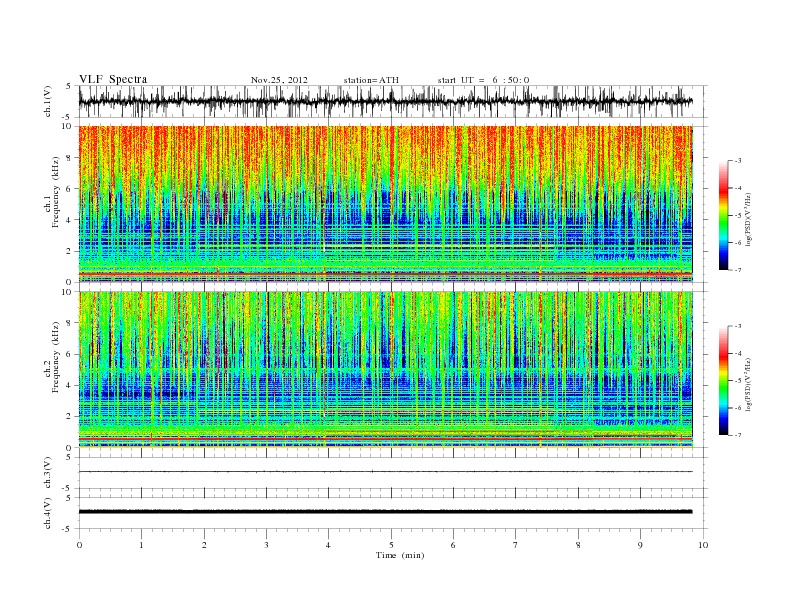792x612 pixels.
Task: Click time axis tick label '0'
Action: (x=79, y=545)
